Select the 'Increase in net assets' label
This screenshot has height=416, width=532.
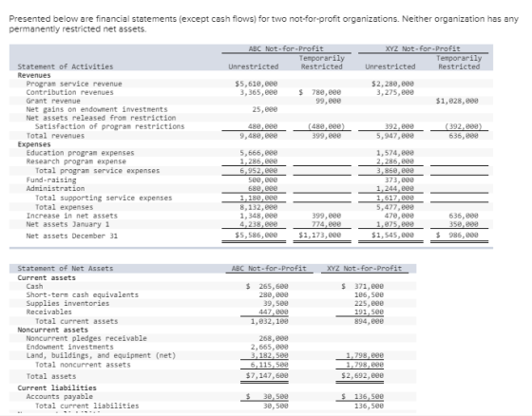[72, 216]
